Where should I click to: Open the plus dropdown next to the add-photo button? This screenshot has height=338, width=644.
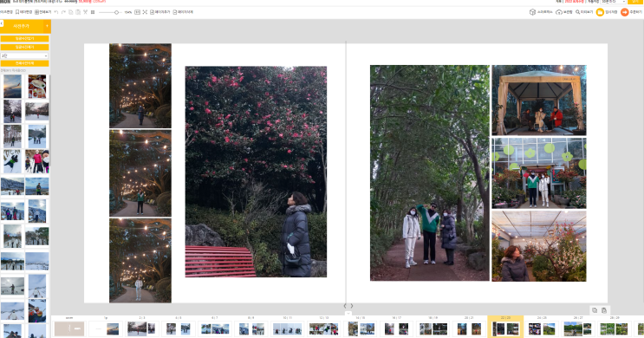click(47, 26)
